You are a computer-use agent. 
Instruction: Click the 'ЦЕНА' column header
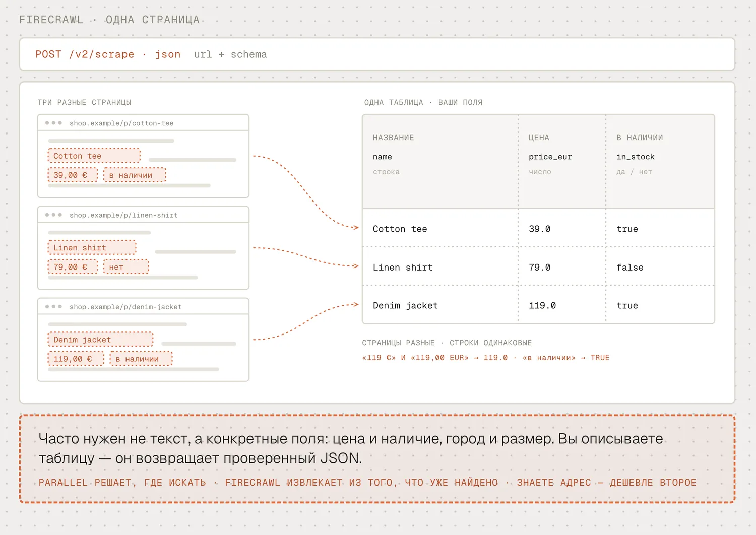(539, 138)
